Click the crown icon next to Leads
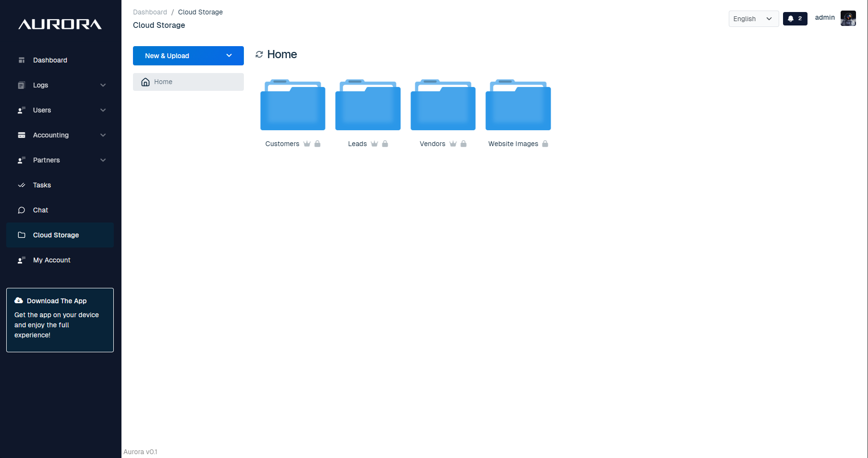The height and width of the screenshot is (458, 868). (x=374, y=144)
